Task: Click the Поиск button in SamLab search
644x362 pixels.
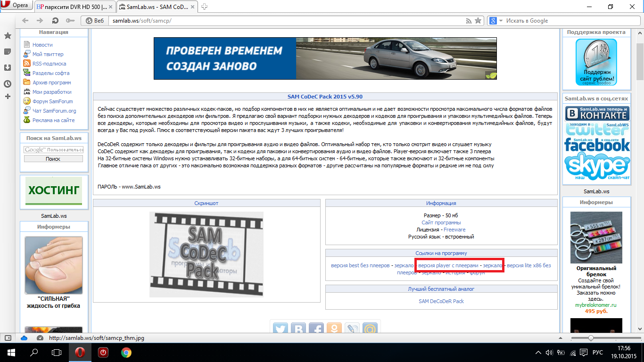Action: pyautogui.click(x=53, y=159)
